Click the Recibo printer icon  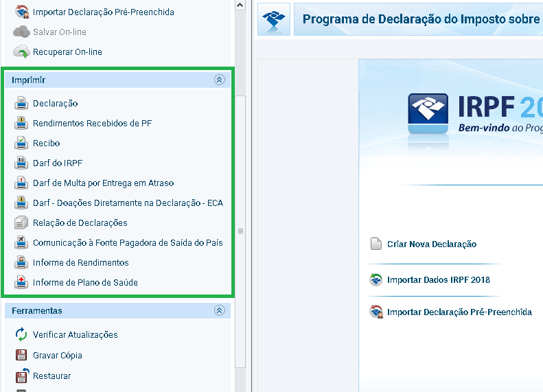click(21, 143)
